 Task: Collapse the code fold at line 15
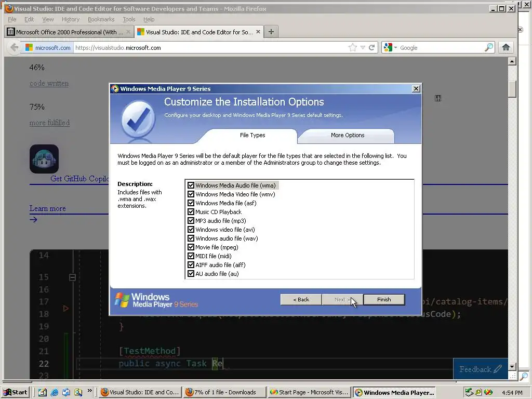point(72,277)
